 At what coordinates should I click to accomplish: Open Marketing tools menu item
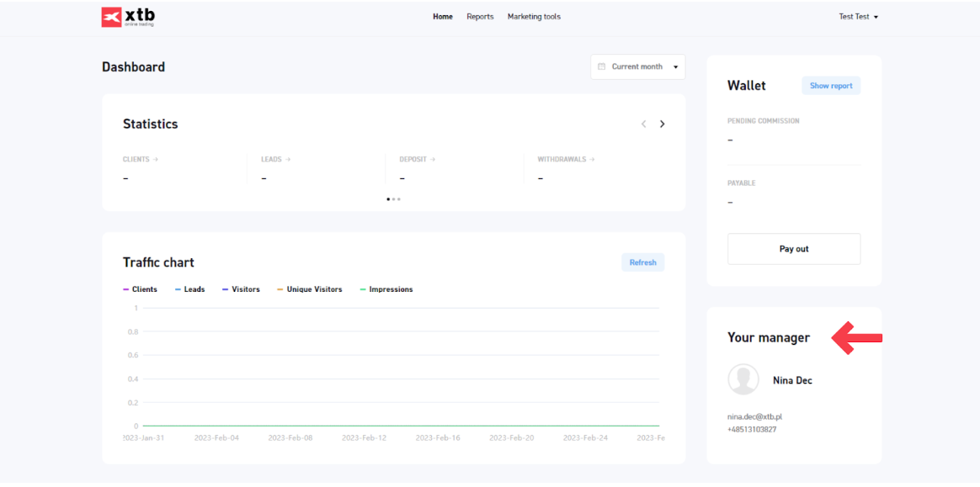pos(534,17)
